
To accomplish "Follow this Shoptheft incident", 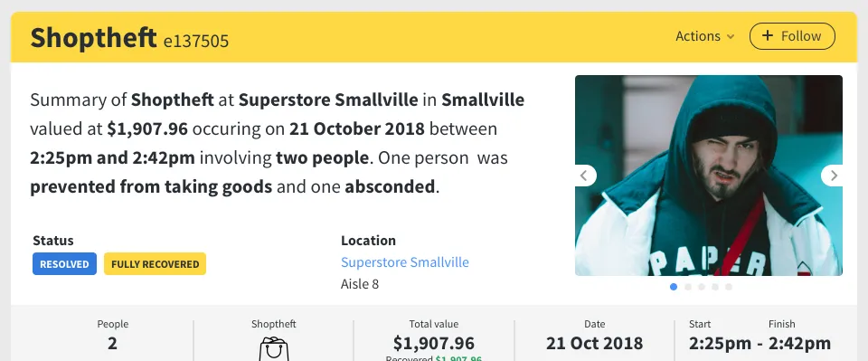I will pos(792,36).
